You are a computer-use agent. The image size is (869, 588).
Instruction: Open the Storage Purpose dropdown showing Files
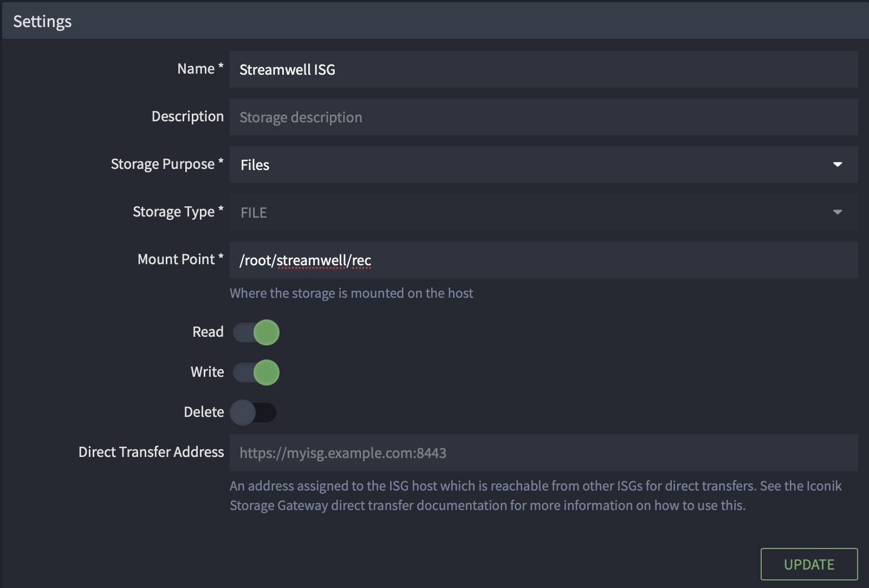tap(531, 165)
